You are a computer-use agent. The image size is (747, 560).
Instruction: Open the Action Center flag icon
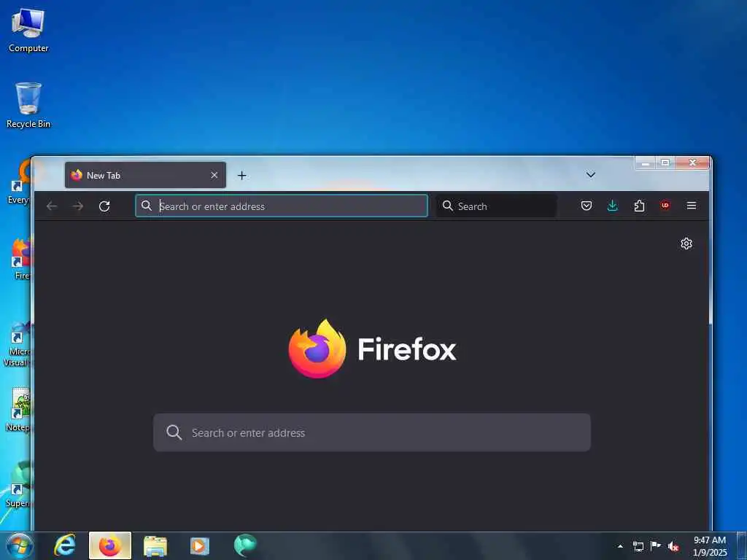(656, 545)
